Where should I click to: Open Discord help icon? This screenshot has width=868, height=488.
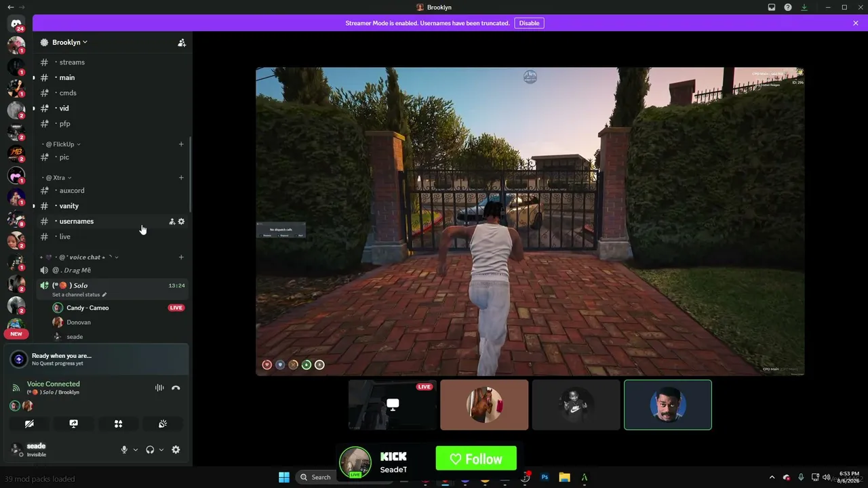(x=788, y=7)
